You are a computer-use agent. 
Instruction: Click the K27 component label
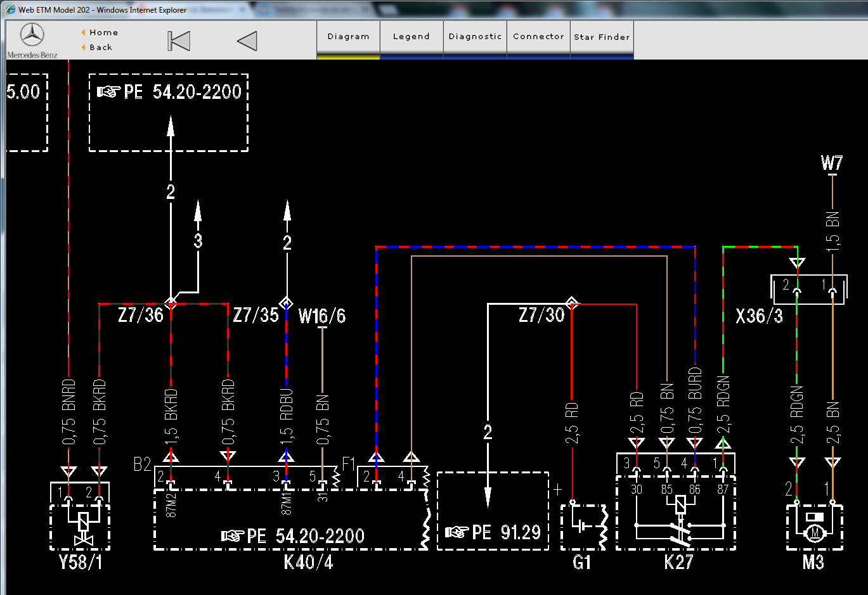point(678,562)
